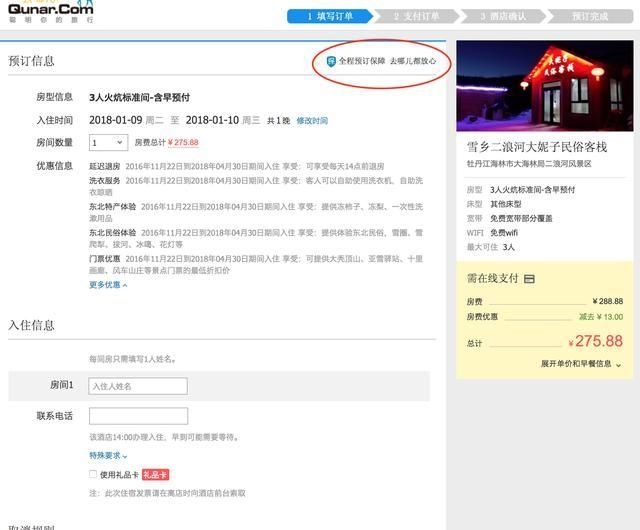Click the 联系电话 input field

tap(138, 416)
